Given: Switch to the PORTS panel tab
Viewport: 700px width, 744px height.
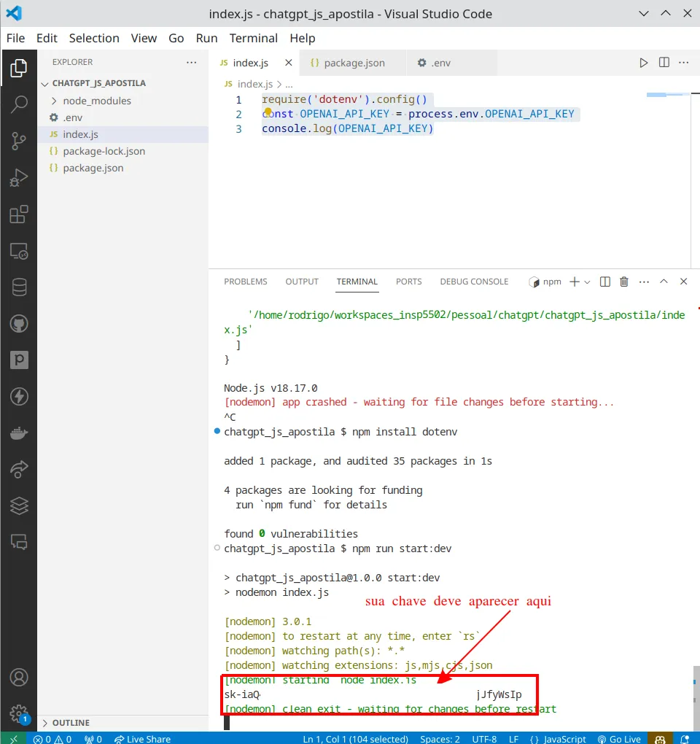Looking at the screenshot, I should pos(408,282).
